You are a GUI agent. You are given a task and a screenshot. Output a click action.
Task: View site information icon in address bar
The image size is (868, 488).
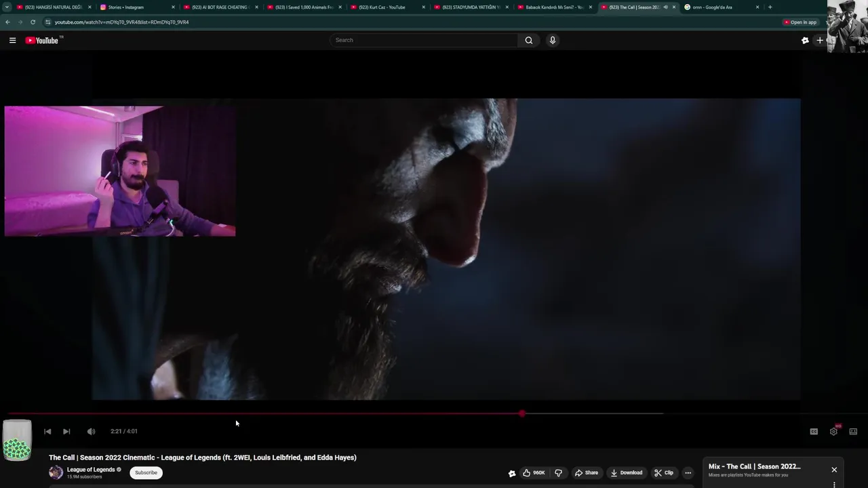(47, 22)
